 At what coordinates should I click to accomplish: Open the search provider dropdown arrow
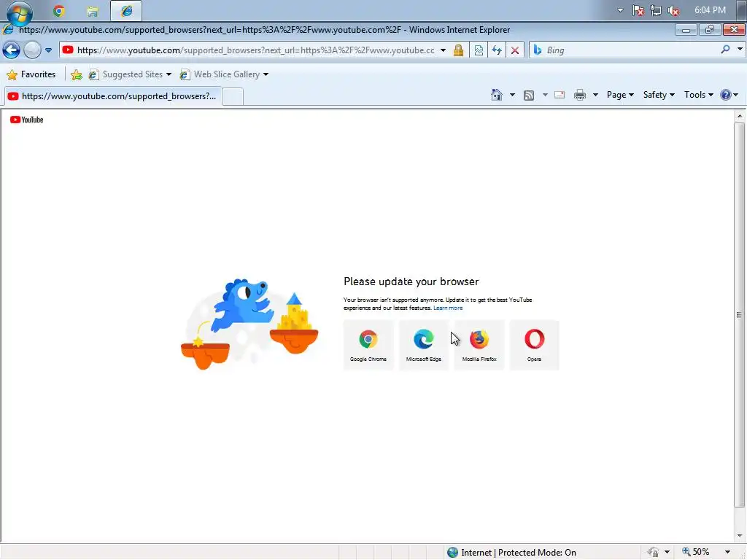(x=740, y=49)
